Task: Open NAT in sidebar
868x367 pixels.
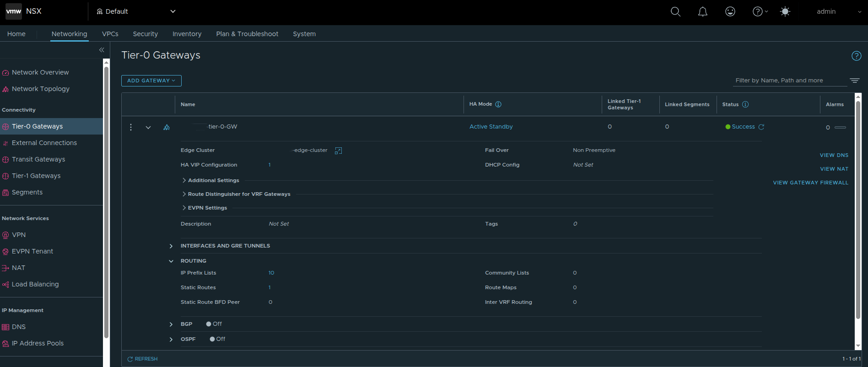Action: pos(18,268)
